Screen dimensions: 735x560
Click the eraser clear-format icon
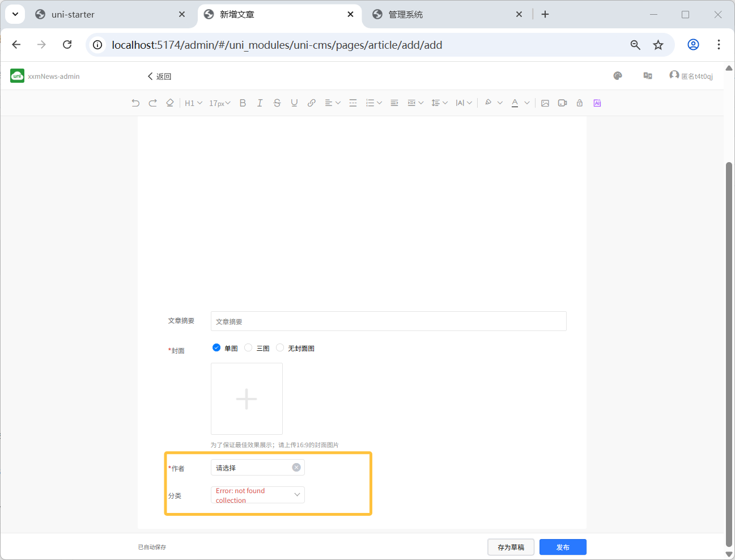point(169,103)
